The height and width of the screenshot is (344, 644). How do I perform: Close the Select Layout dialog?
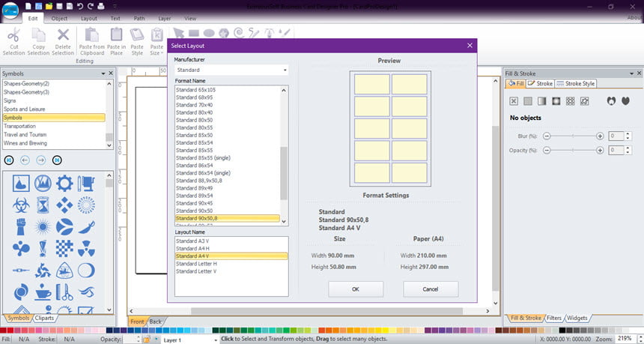(470, 46)
